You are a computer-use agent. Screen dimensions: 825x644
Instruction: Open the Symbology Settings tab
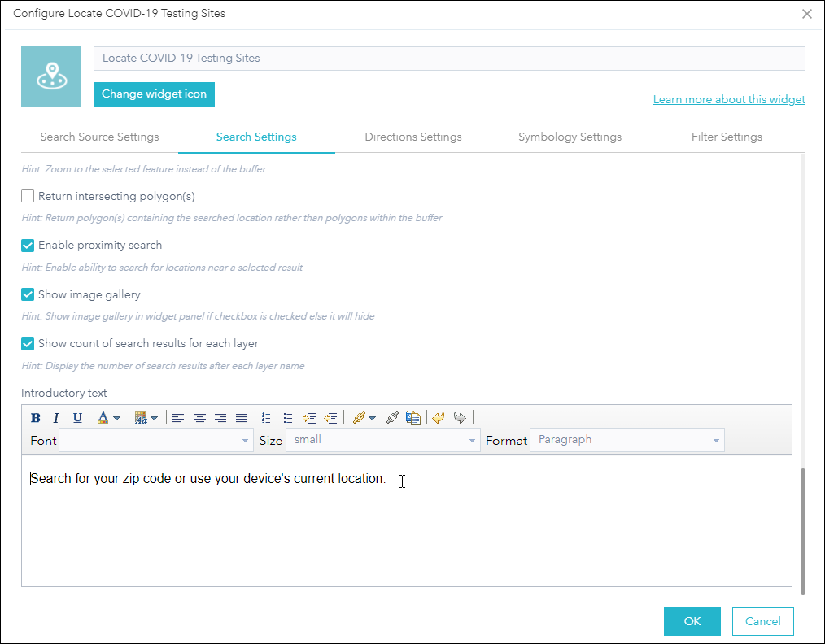[570, 137]
